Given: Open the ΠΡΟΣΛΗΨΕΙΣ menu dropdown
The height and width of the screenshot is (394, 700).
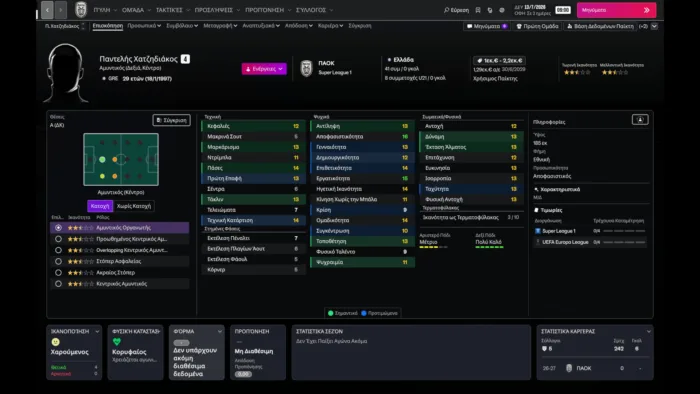Looking at the screenshot, I should (217, 10).
